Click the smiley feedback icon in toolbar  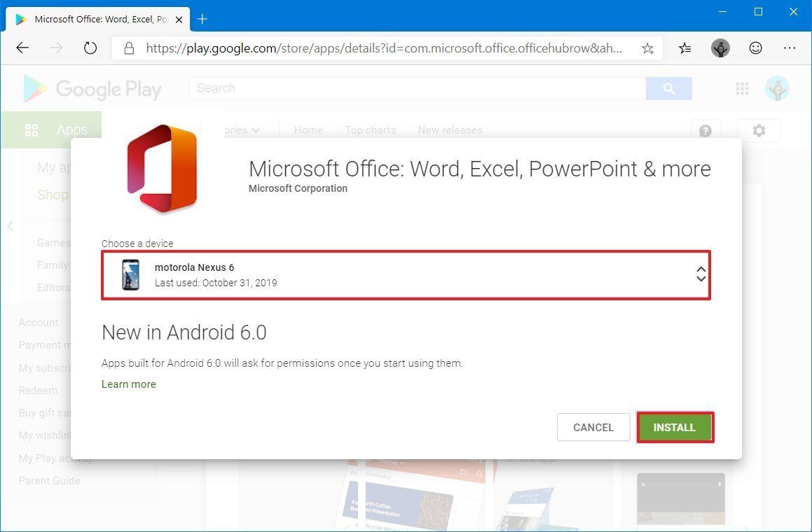coord(755,48)
